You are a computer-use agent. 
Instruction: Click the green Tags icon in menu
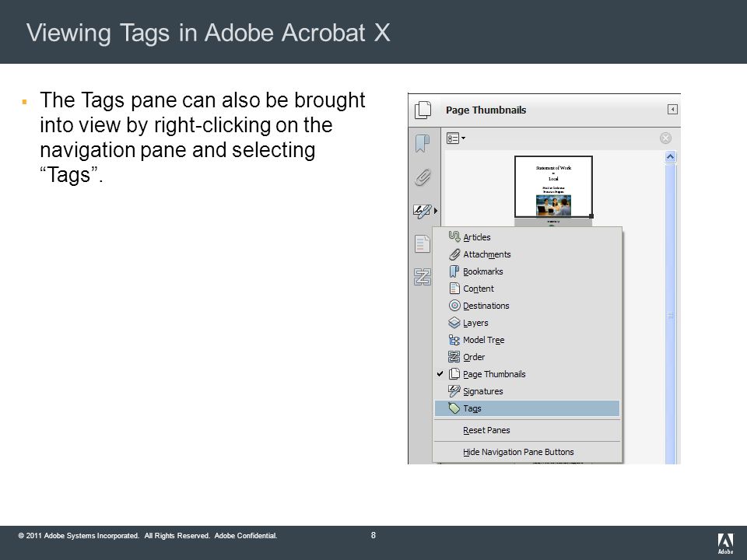[454, 408]
